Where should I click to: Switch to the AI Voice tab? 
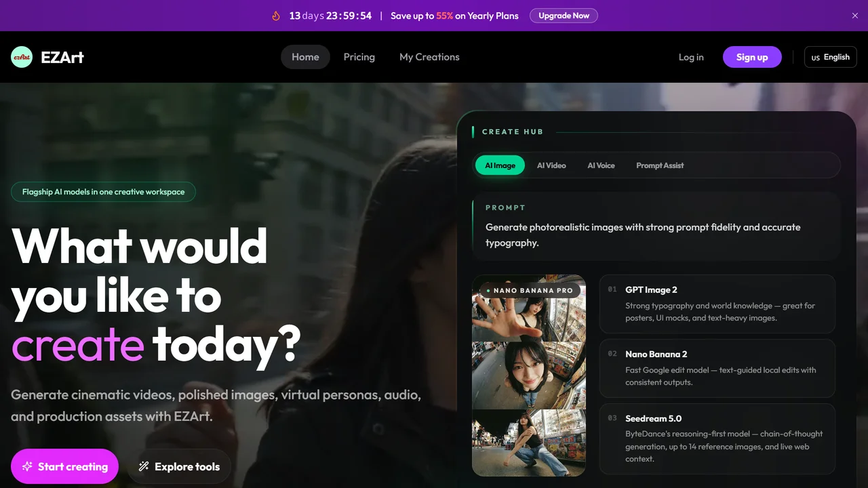(x=601, y=165)
